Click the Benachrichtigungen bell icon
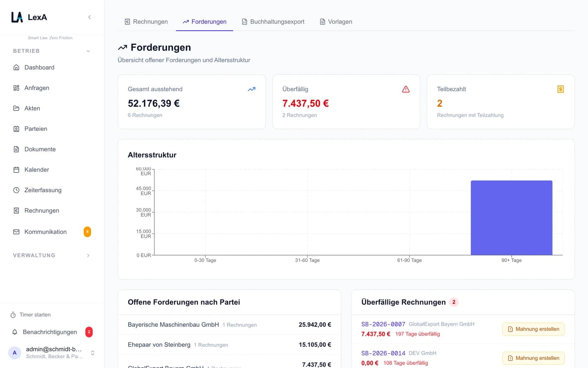The image size is (588, 368). coord(15,332)
